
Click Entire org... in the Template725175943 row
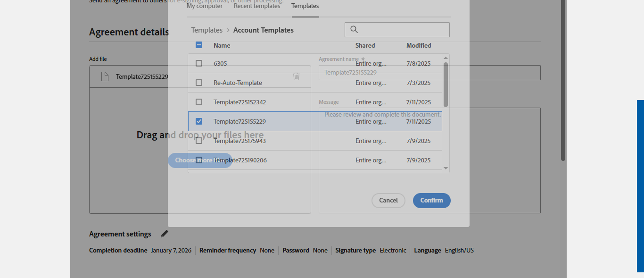(371, 141)
